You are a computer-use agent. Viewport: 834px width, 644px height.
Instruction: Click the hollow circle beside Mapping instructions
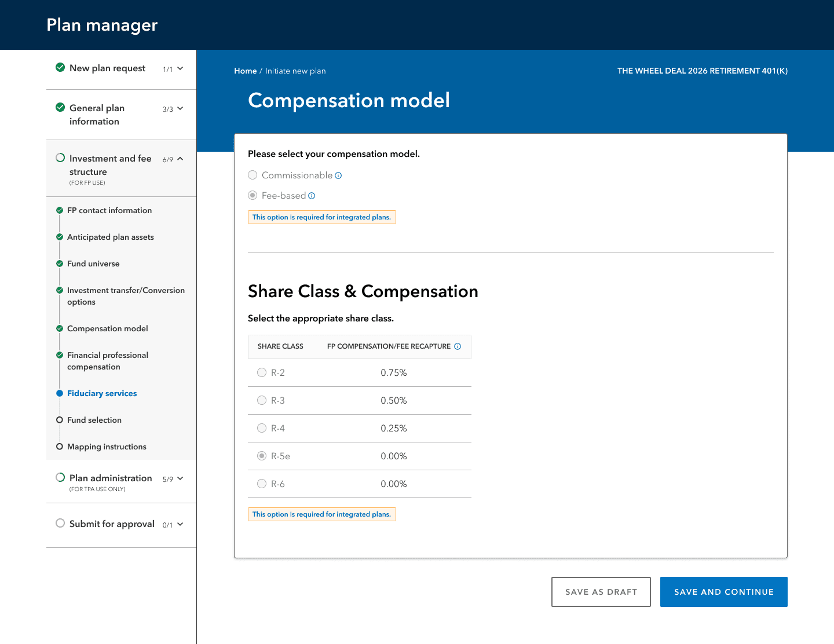tap(60, 447)
